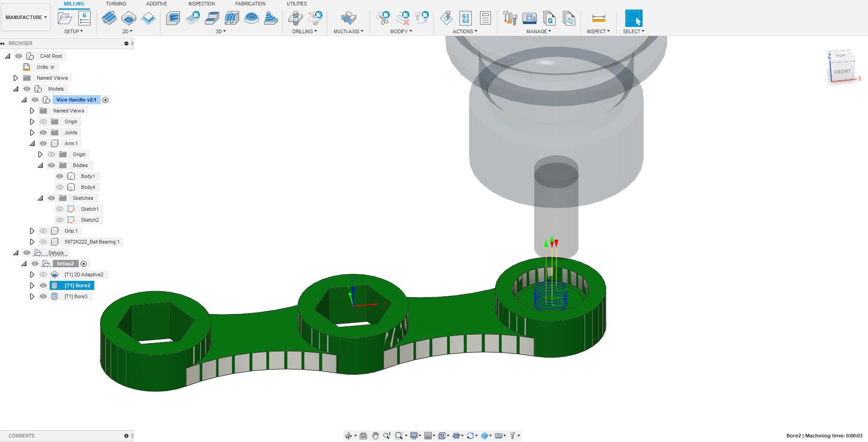Activate Setup2 radio button
The height and width of the screenshot is (442, 868).
tap(83, 264)
